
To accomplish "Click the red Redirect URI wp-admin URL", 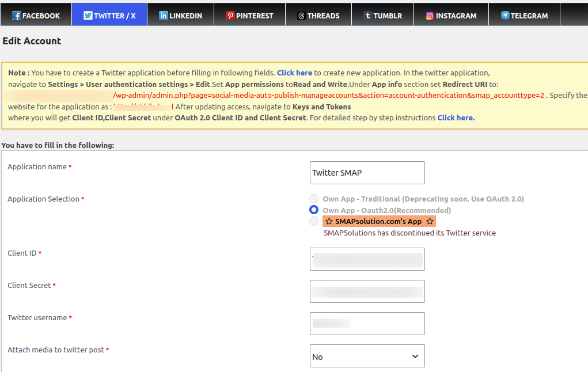I will [328, 95].
